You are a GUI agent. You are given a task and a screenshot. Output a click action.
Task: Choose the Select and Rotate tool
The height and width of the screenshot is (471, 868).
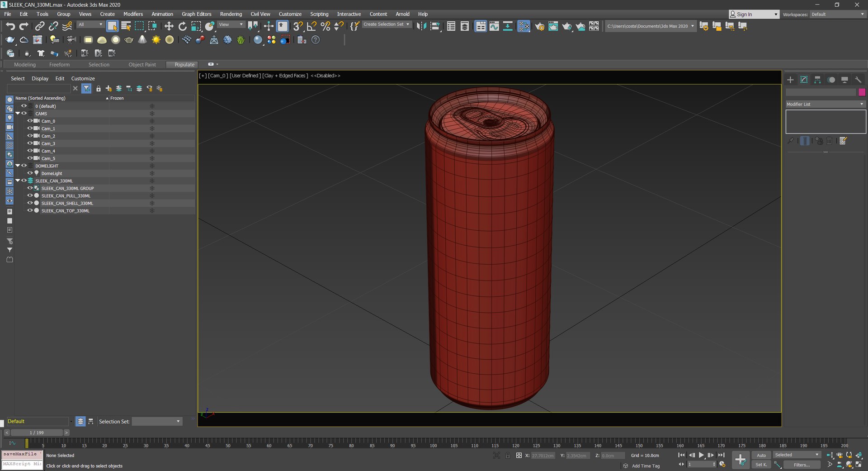coord(182,26)
